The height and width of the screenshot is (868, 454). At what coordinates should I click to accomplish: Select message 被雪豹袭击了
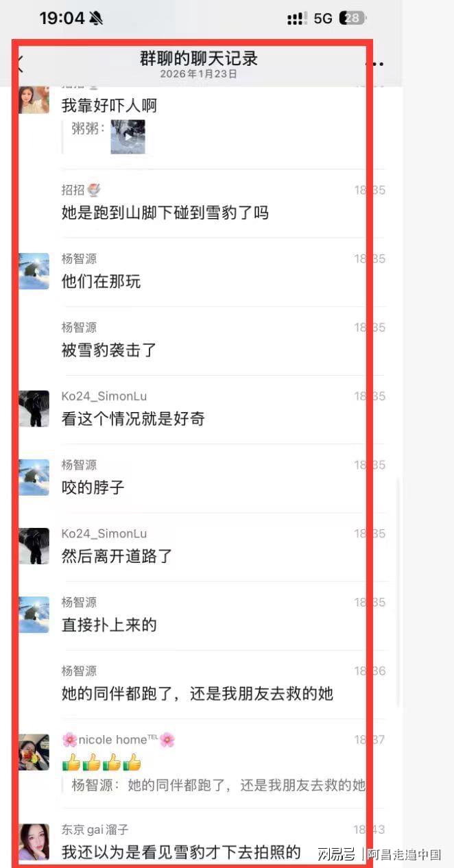pos(109,350)
